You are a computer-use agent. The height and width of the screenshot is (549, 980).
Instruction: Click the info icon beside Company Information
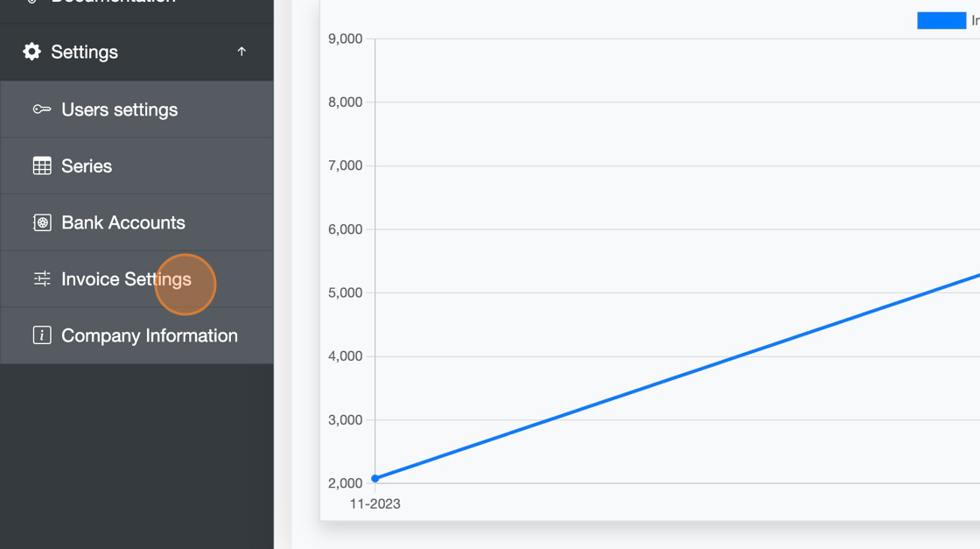(42, 335)
